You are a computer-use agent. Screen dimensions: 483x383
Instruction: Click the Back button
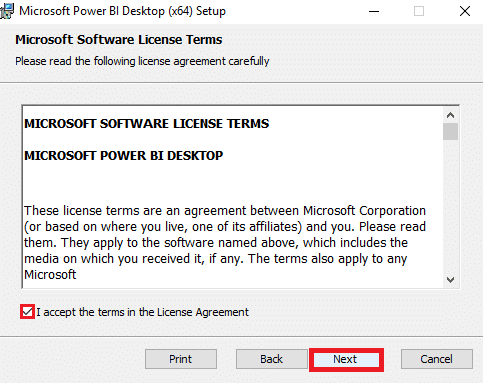coord(272,359)
